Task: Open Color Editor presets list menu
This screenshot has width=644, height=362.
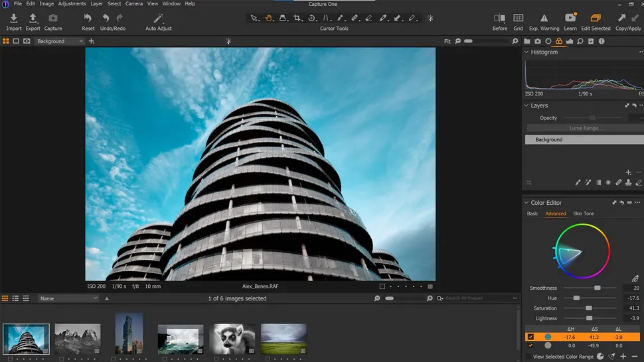Action: click(629, 202)
